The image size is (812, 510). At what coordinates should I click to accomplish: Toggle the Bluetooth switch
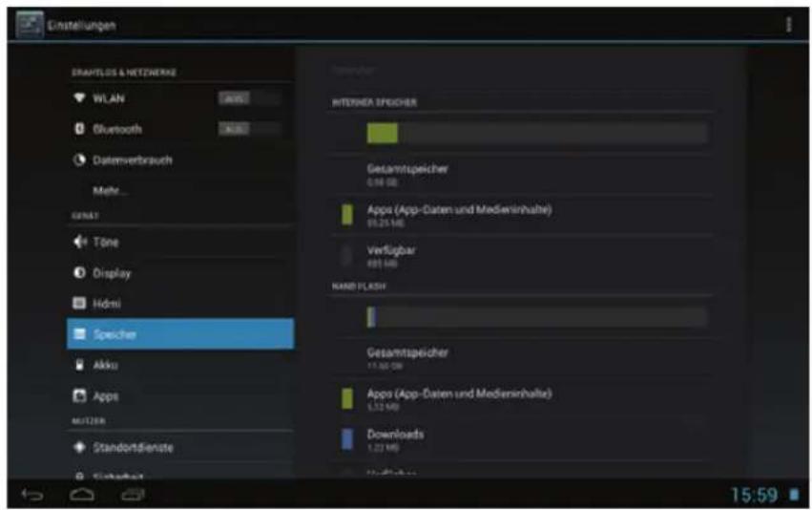[x=250, y=129]
